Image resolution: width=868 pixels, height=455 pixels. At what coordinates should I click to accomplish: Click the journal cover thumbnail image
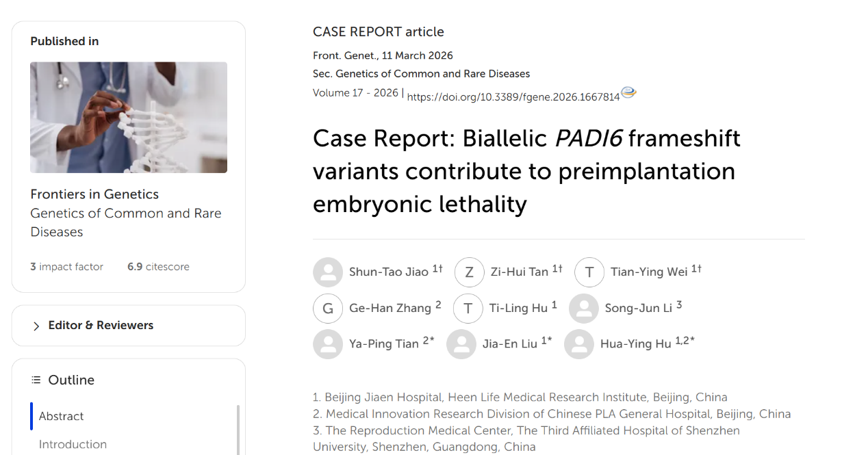[x=129, y=118]
